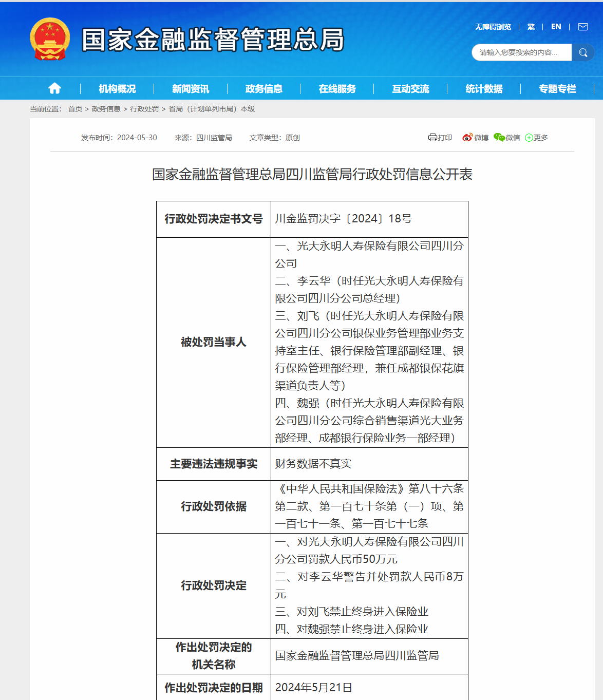Click the home icon in navigation bar

54,88
